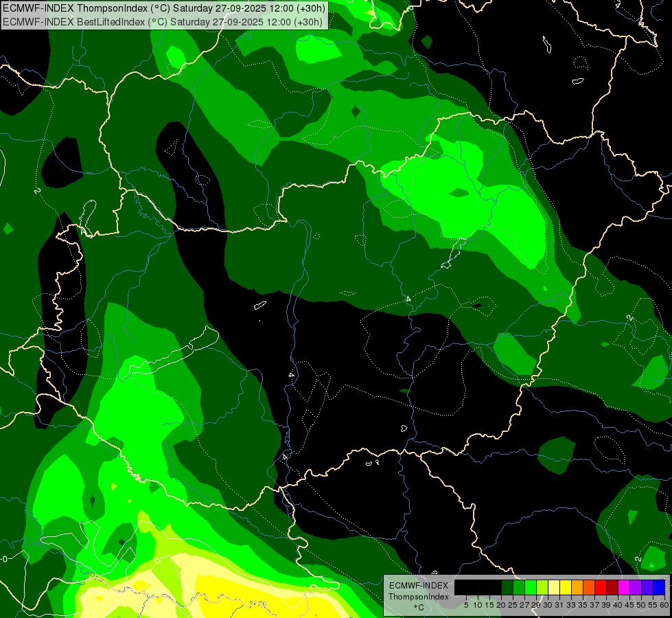Select the pale yellow 30–31 legend swatch
Image resolution: width=672 pixels, height=618 pixels.
click(554, 587)
